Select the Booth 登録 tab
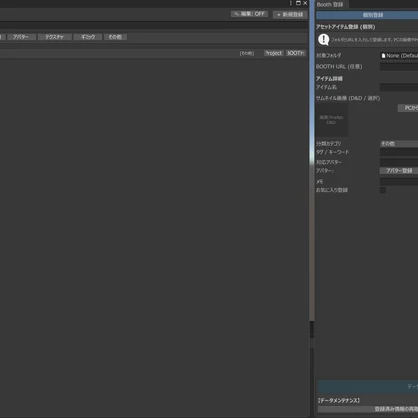This screenshot has height=418, width=418. click(x=330, y=4)
